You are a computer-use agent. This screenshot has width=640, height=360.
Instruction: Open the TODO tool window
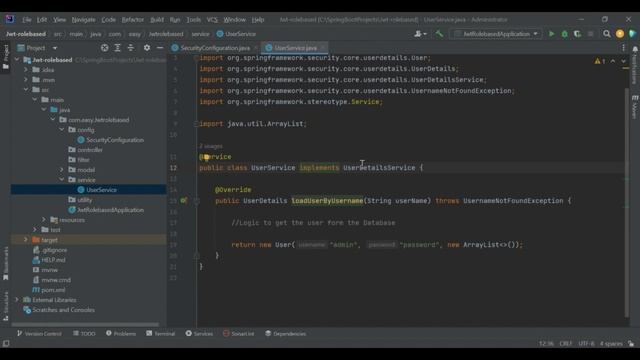[x=84, y=334]
